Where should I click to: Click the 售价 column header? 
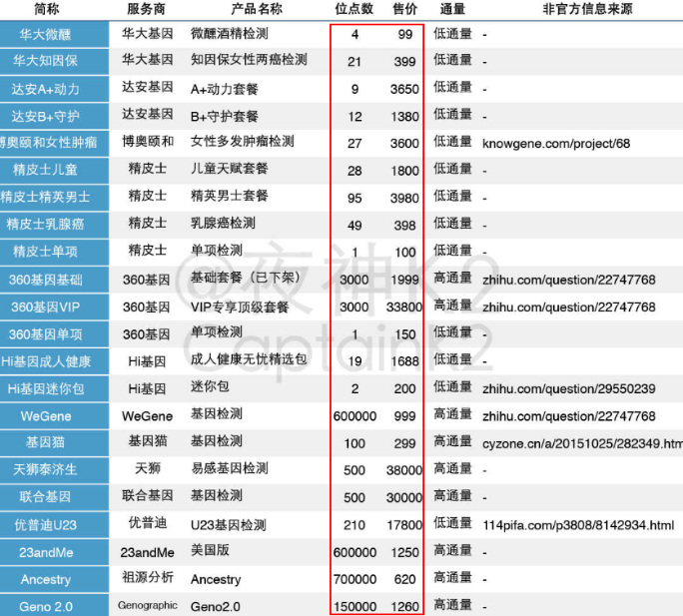click(404, 9)
